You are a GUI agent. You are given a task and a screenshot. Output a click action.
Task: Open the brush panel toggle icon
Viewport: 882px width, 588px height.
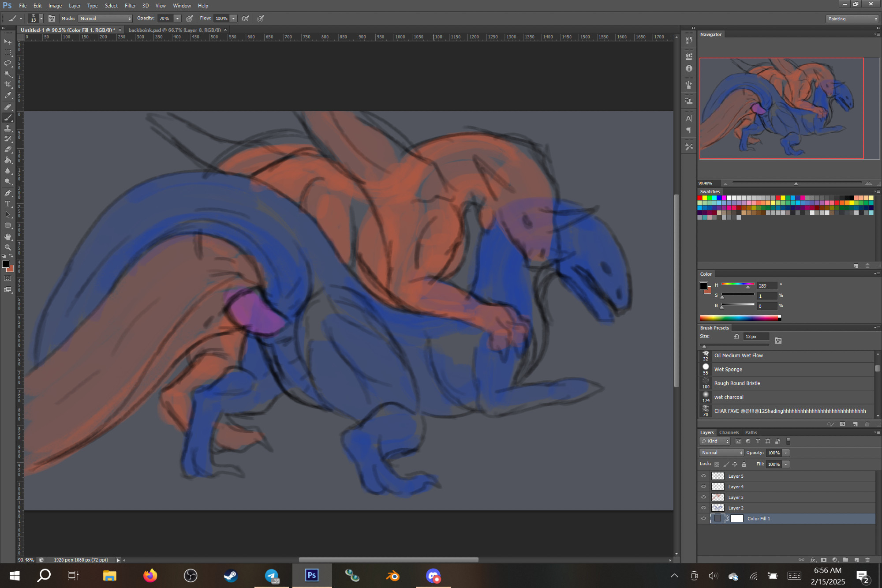coord(52,19)
